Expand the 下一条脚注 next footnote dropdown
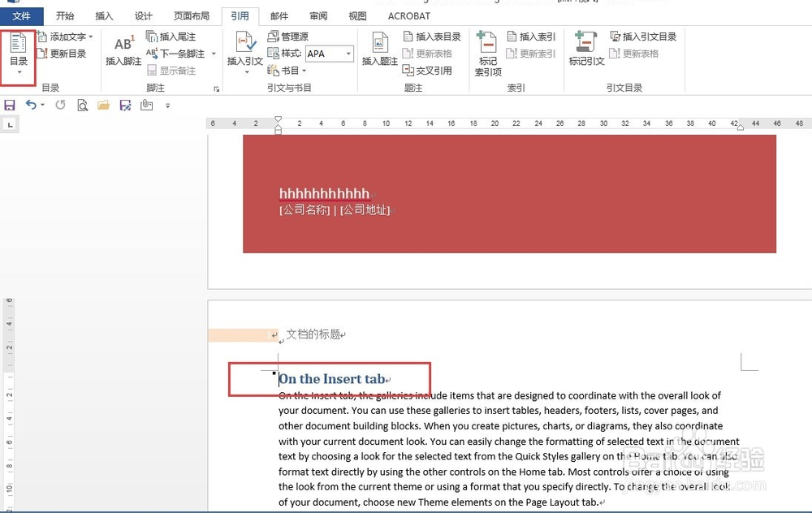812x513 pixels. [x=214, y=52]
